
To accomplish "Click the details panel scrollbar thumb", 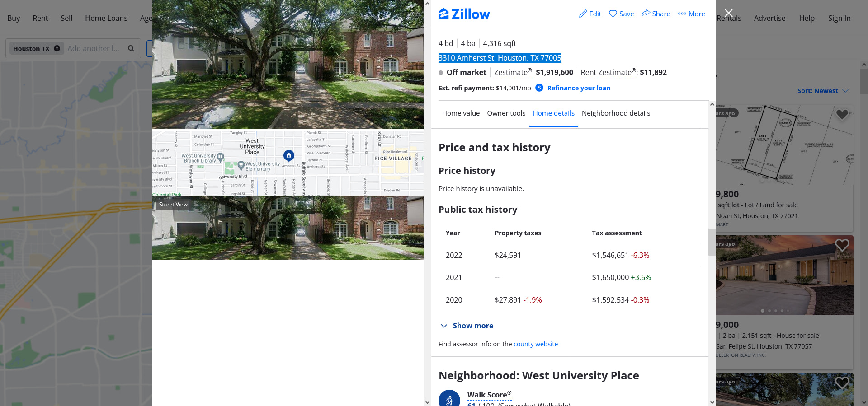I will point(712,242).
